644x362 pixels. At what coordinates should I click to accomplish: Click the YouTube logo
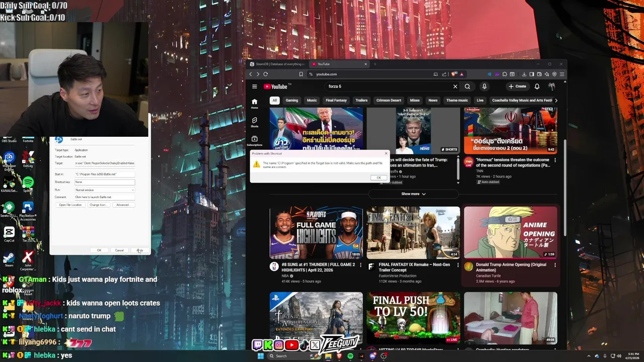click(x=275, y=86)
